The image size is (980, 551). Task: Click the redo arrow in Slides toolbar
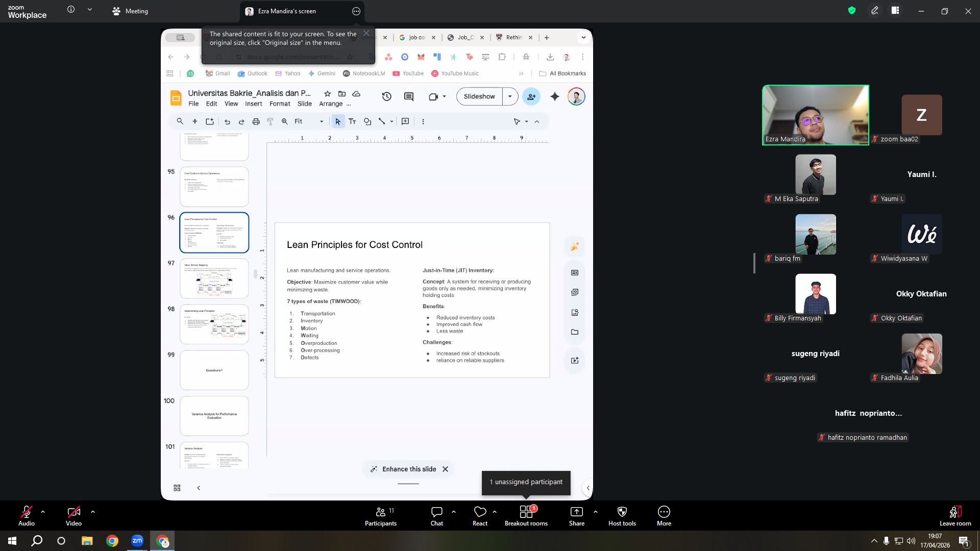coord(241,121)
